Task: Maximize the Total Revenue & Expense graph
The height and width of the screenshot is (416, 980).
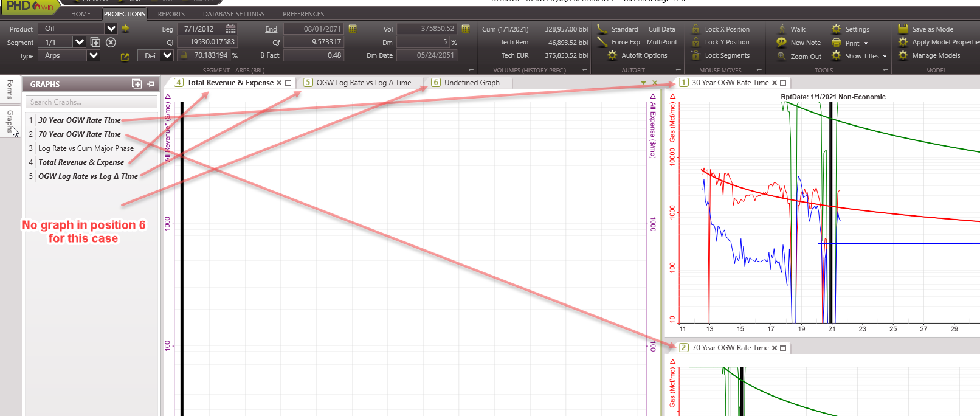Action: [x=288, y=83]
